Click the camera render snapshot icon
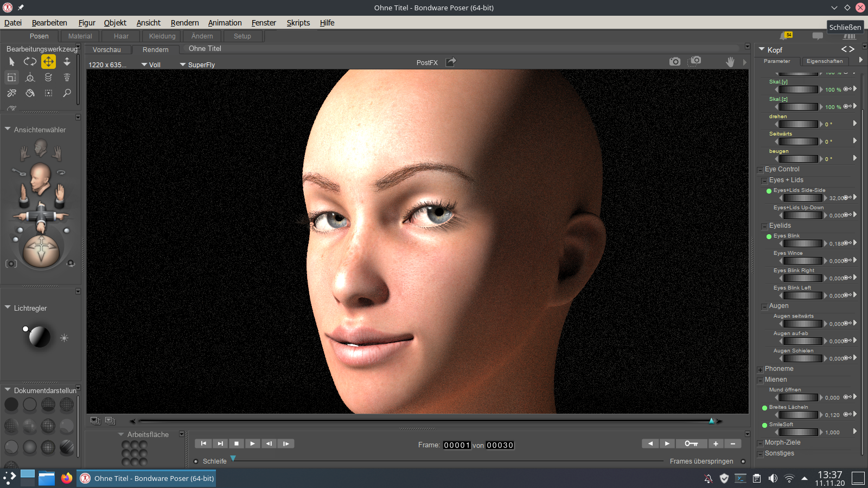Image resolution: width=868 pixels, height=488 pixels. click(x=674, y=62)
